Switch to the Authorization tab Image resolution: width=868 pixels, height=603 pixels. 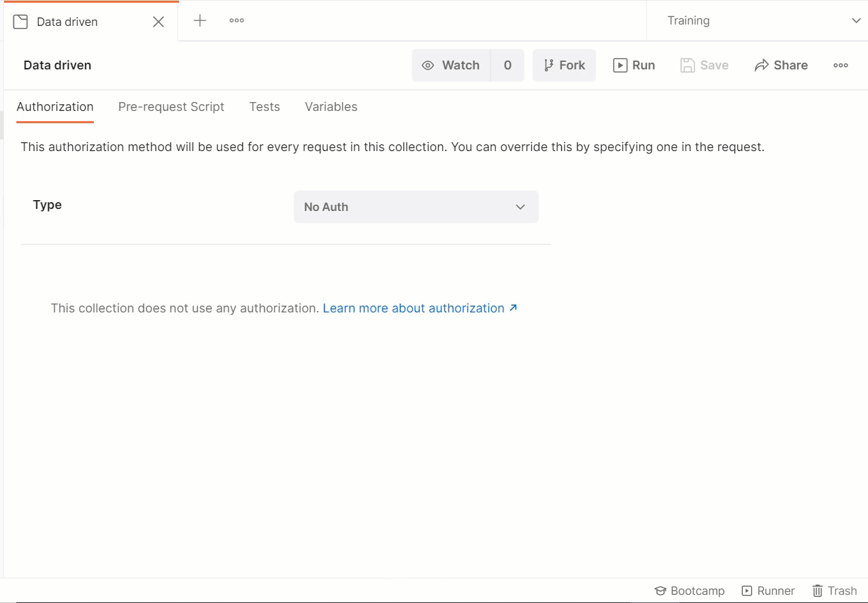[x=55, y=107]
